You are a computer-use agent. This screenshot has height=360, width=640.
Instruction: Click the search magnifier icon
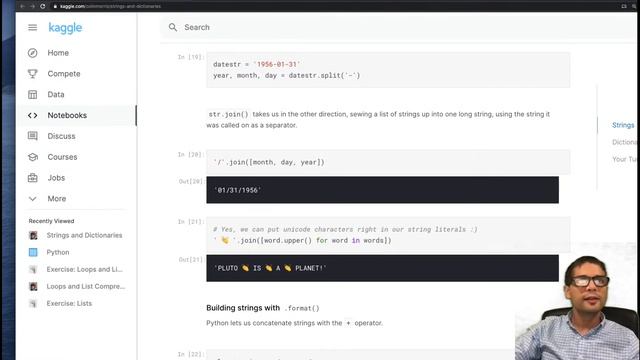click(173, 27)
